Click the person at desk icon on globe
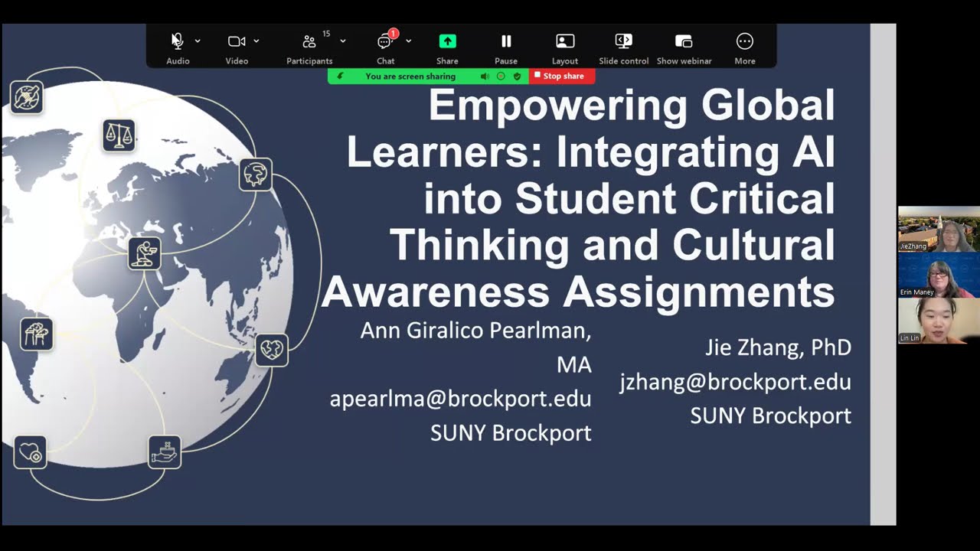 145,253
